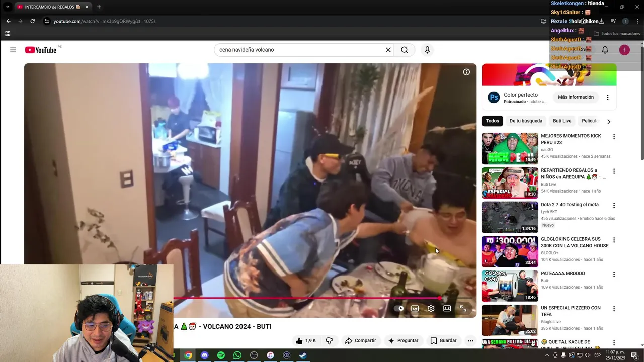
Task: Toggle autoplay switch in player
Action: (x=399, y=308)
